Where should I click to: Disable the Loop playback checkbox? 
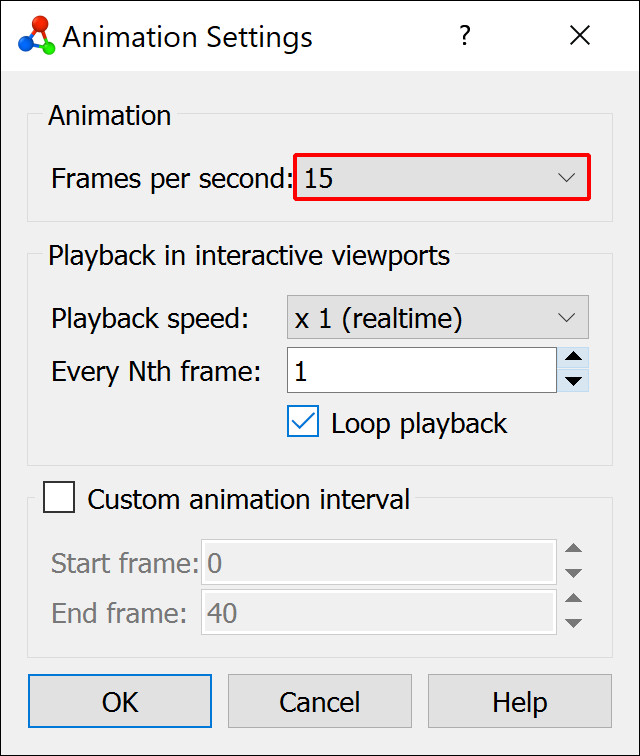[x=302, y=422]
